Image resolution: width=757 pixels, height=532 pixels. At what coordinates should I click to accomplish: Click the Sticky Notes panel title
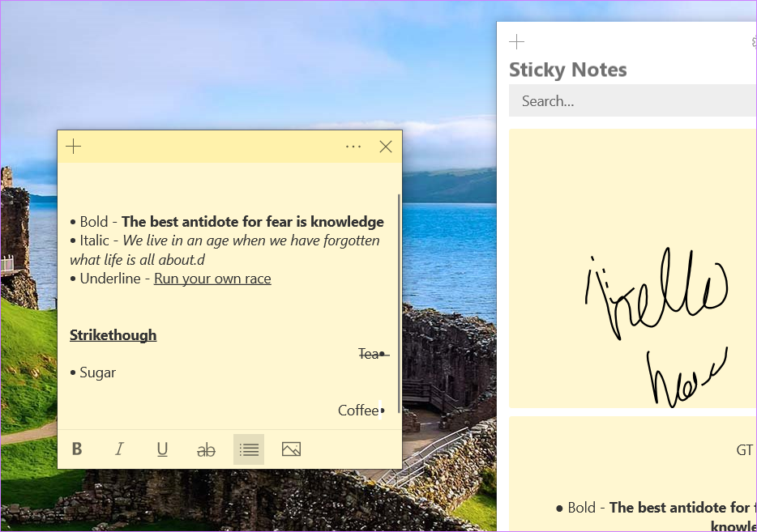pos(568,70)
